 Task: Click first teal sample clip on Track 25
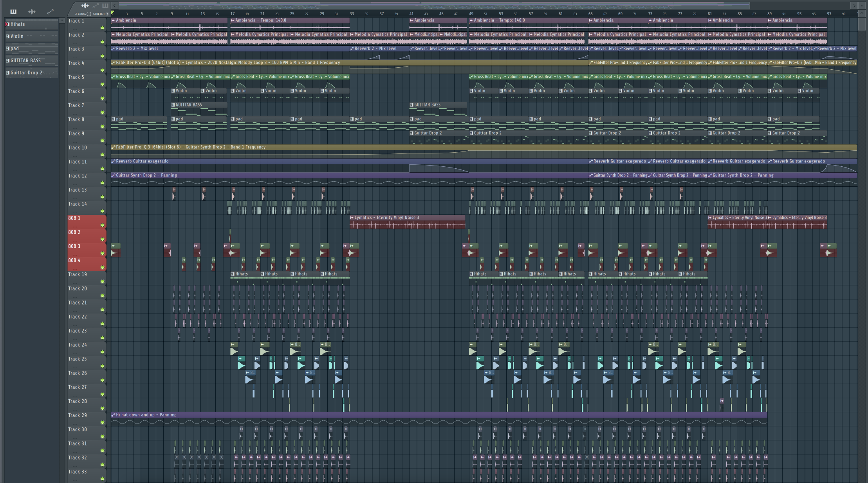tap(242, 362)
